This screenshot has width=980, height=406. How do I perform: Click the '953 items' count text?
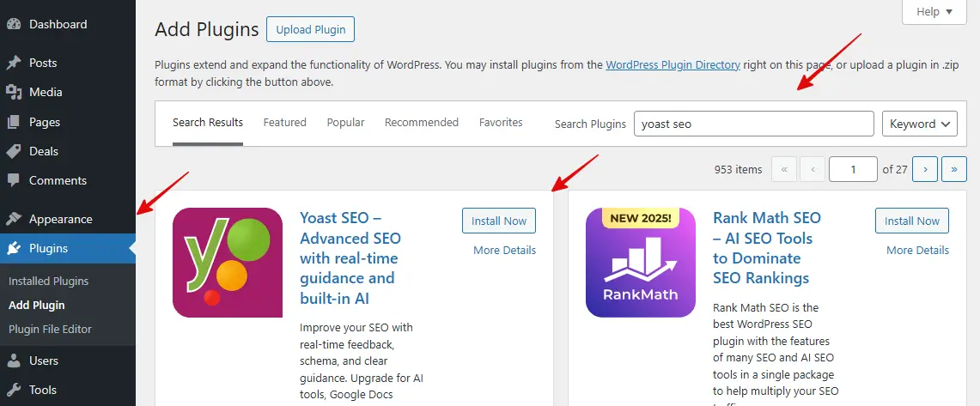click(738, 169)
